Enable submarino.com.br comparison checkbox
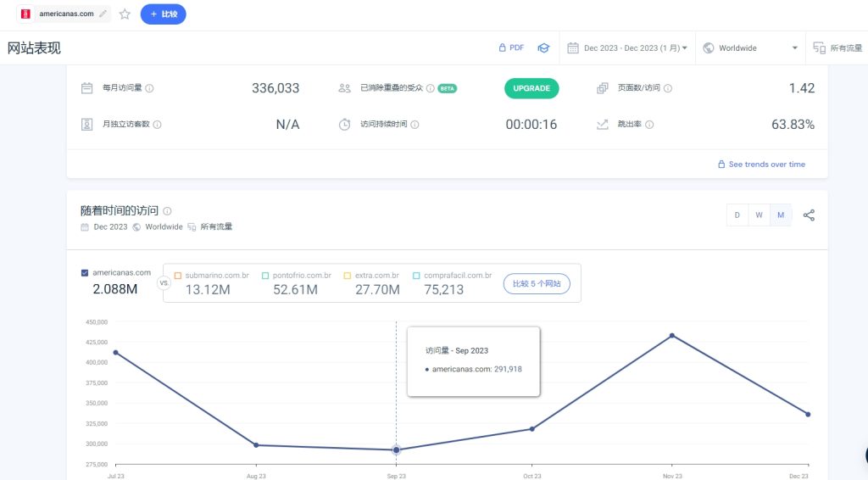 [178, 276]
